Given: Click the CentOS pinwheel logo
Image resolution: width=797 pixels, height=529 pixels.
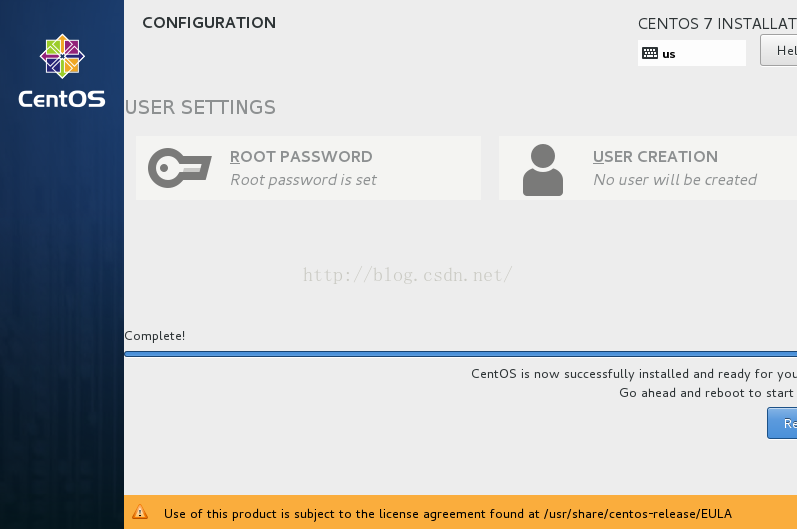Looking at the screenshot, I should pos(62,56).
